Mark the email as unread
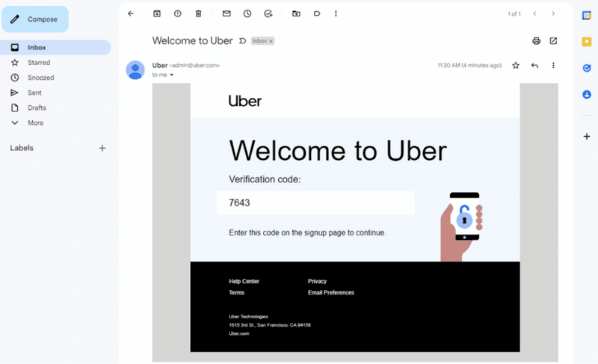 226,13
